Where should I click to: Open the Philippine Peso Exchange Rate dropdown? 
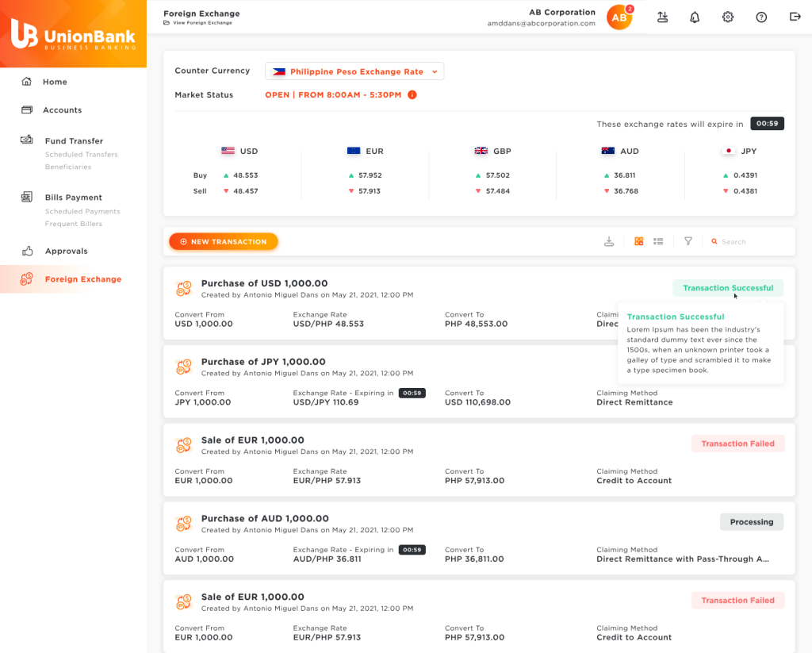pos(354,71)
